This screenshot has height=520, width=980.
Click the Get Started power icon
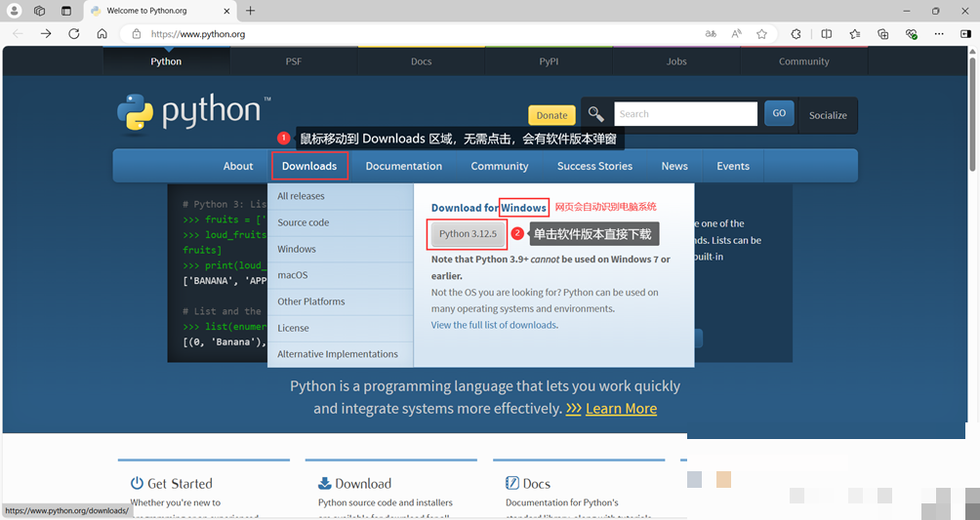(x=137, y=483)
